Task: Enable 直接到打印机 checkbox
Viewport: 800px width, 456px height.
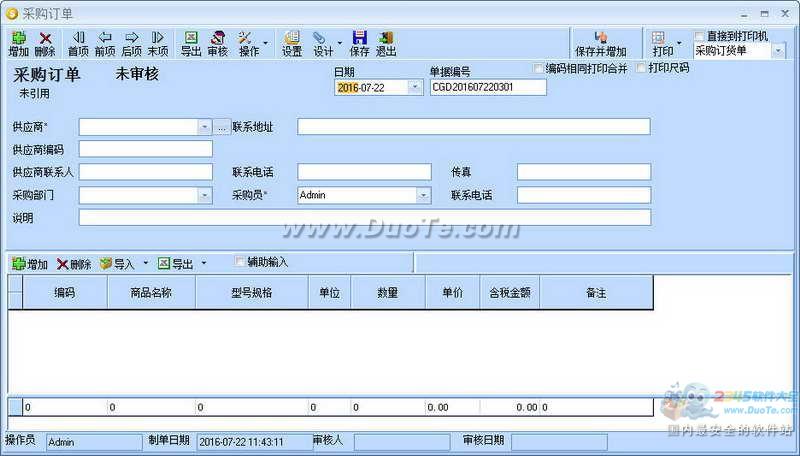Action: [700, 36]
